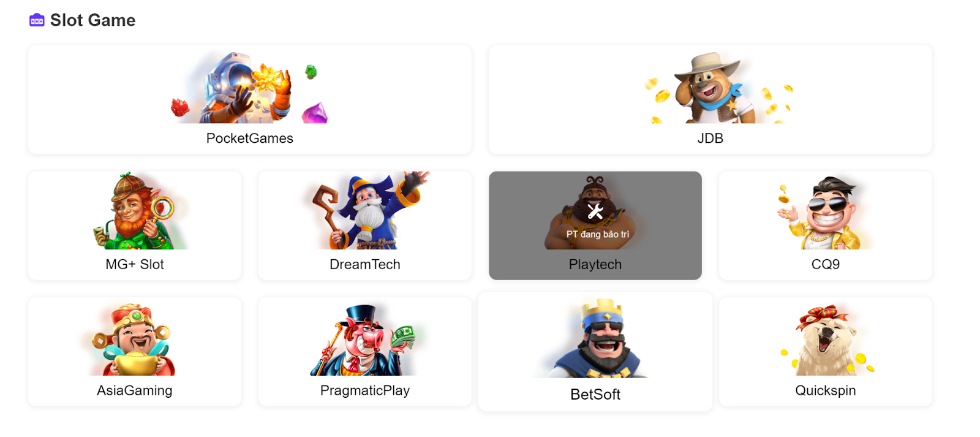This screenshot has width=980, height=437.
Task: Click the Playtech provider name
Action: pyautogui.click(x=595, y=265)
